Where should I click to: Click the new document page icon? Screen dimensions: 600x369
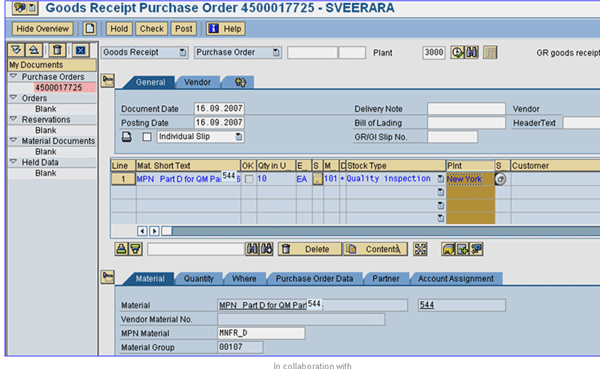point(90,29)
